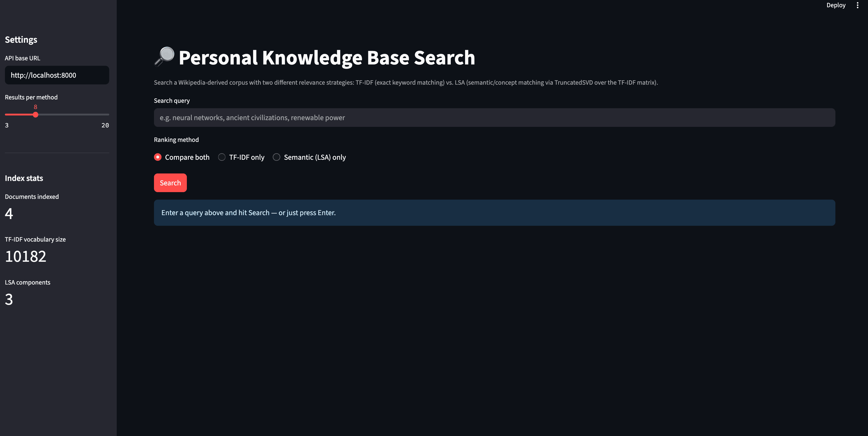Click the Personal Knowledge Base Search heading
868x436 pixels.
tap(327, 58)
